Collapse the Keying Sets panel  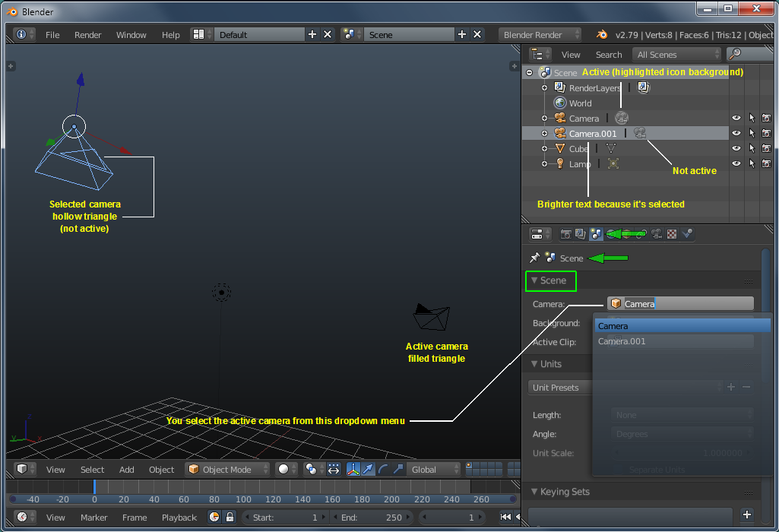pos(534,491)
